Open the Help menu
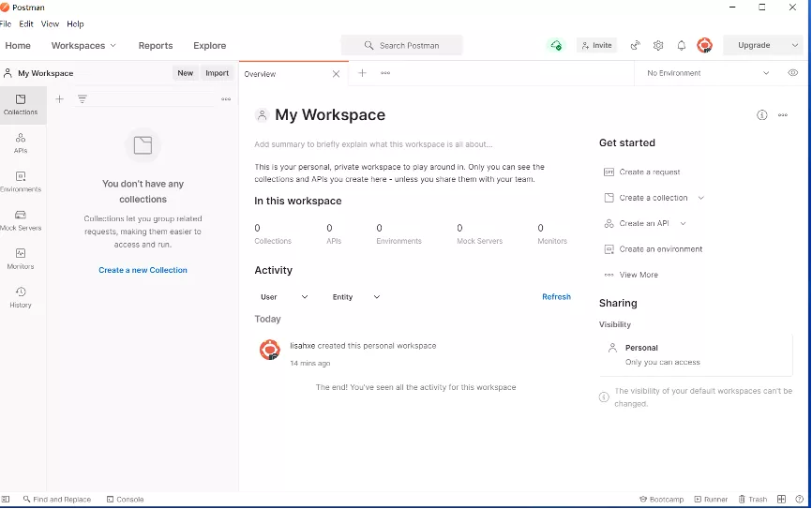The height and width of the screenshot is (509, 812). point(75,23)
